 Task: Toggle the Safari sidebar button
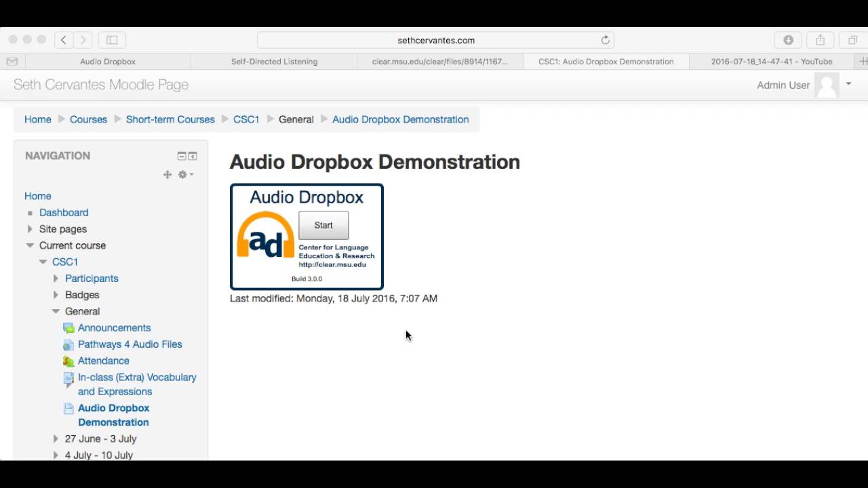(112, 40)
